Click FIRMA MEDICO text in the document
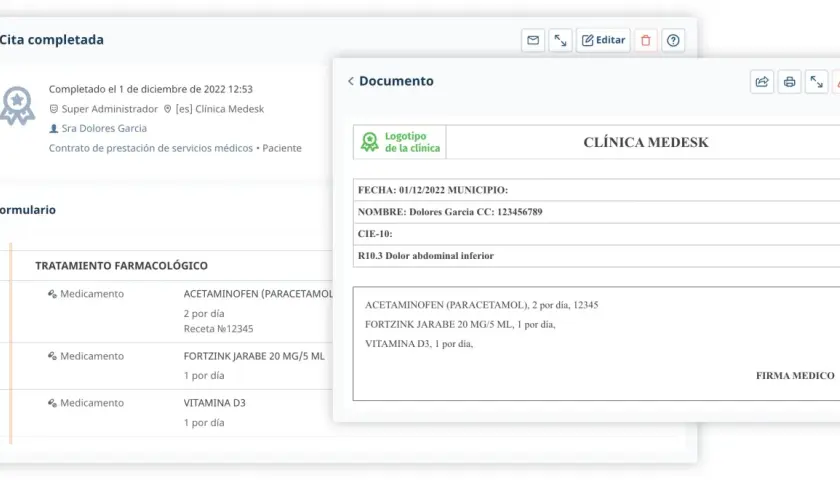Screen dimensions: 840x480 [x=795, y=376]
